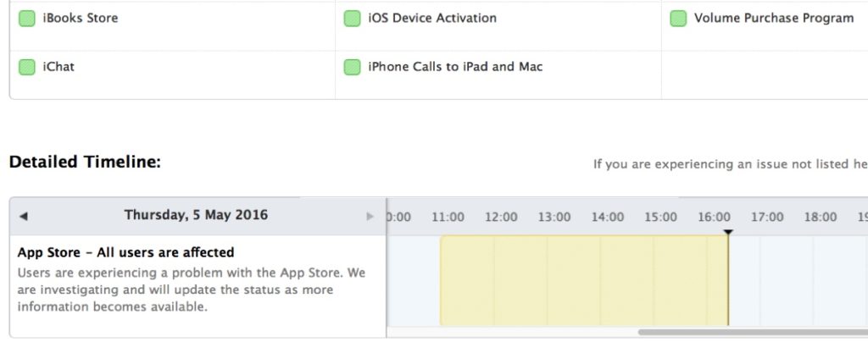
Task: Open the iChat service label
Action: point(58,67)
